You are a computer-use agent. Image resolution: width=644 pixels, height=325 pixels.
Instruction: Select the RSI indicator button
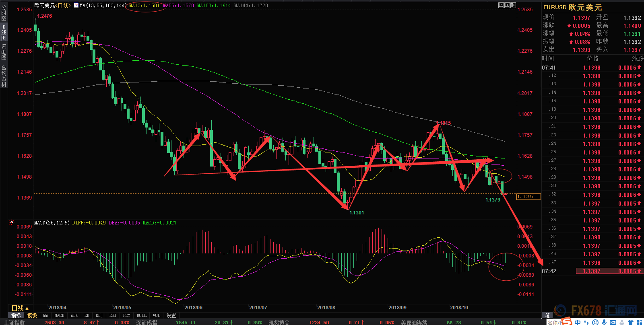click(x=113, y=315)
